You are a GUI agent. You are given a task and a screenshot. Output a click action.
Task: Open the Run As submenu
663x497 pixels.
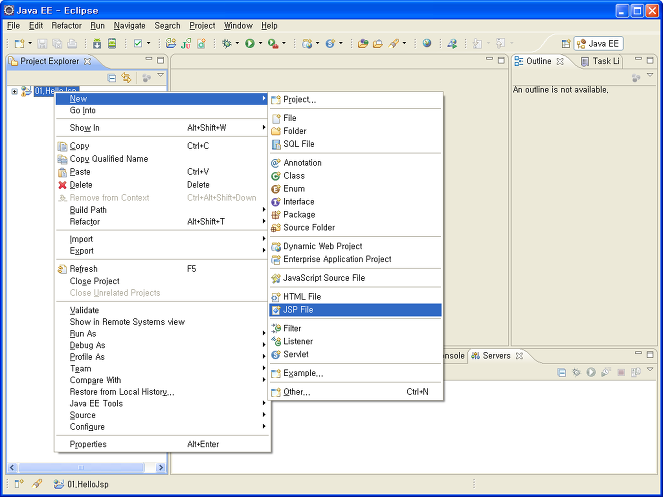tap(162, 334)
